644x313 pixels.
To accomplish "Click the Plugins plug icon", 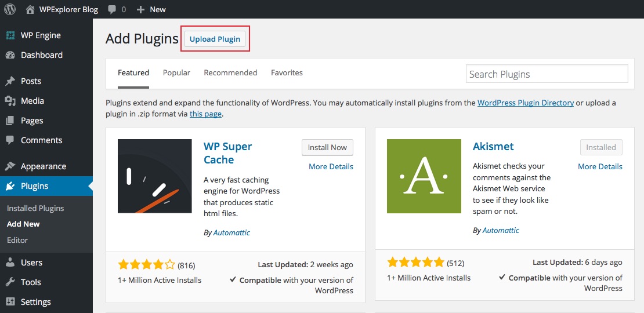I will (10, 186).
